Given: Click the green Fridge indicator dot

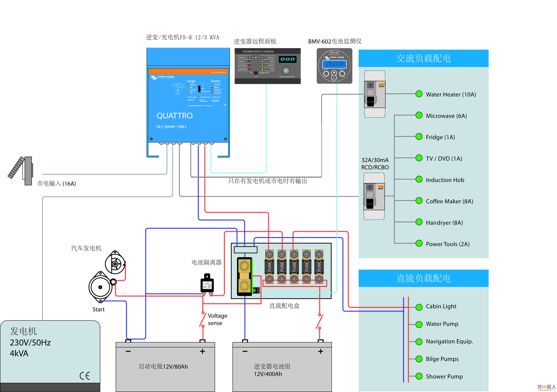Looking at the screenshot, I should (419, 136).
